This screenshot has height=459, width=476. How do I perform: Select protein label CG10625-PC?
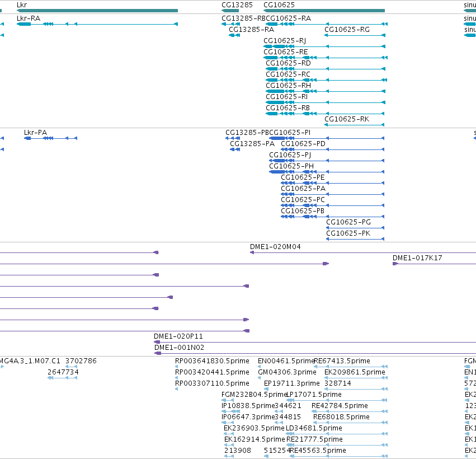303,200
